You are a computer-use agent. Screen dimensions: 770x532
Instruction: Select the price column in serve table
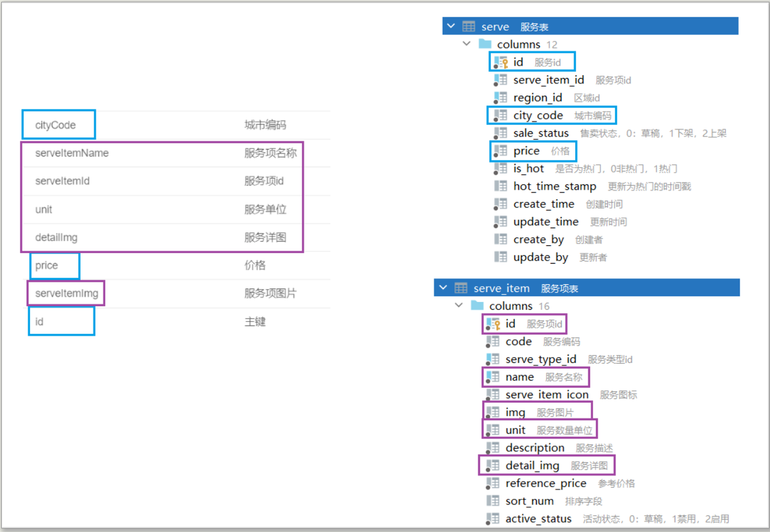tap(526, 151)
